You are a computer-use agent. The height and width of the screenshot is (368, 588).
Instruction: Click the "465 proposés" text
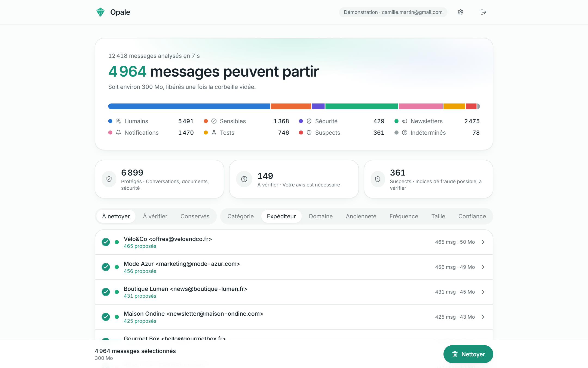(x=140, y=246)
